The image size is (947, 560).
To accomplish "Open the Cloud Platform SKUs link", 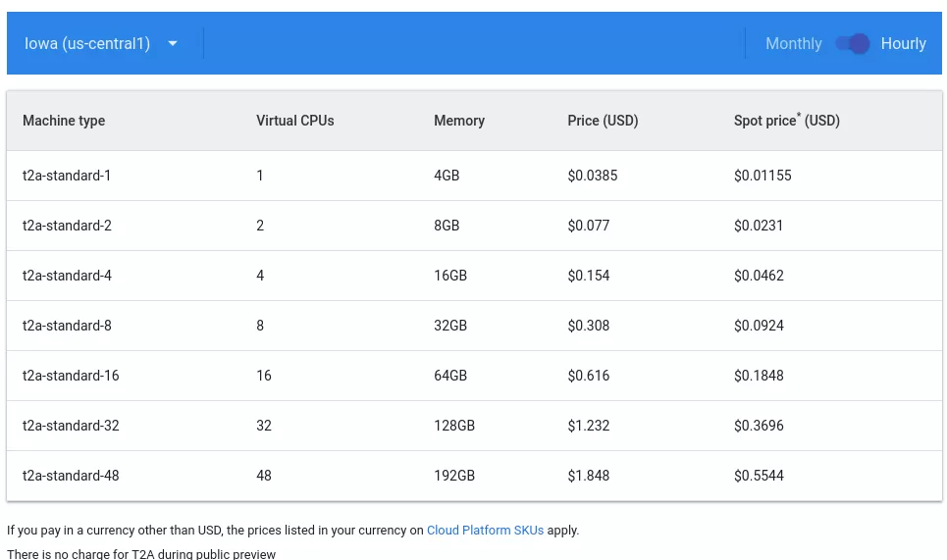I will [x=485, y=531].
